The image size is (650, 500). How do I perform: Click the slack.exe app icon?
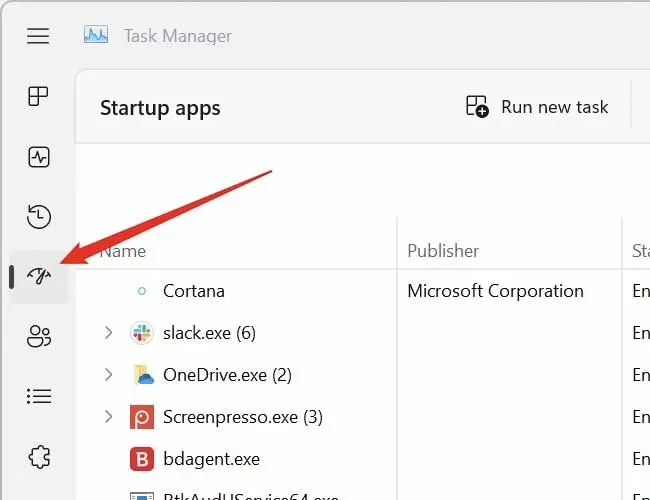[x=142, y=333]
